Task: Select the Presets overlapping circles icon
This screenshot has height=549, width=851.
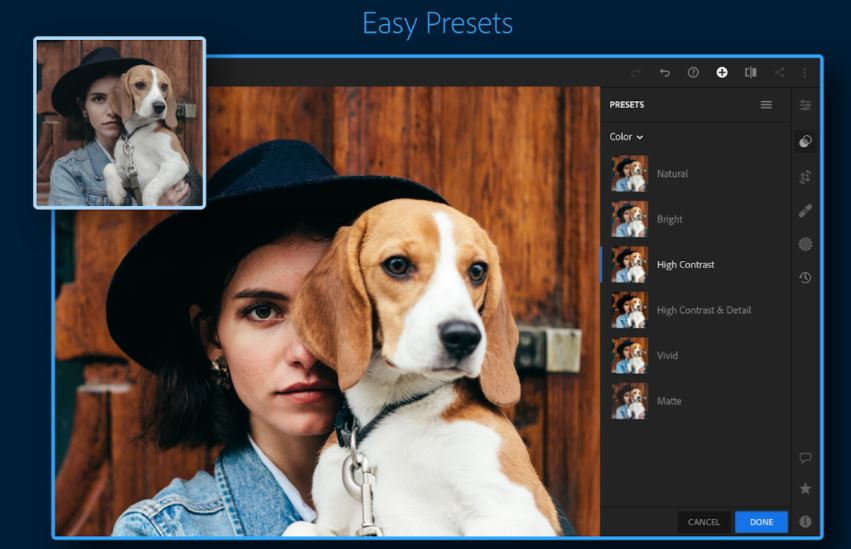Action: 805,142
